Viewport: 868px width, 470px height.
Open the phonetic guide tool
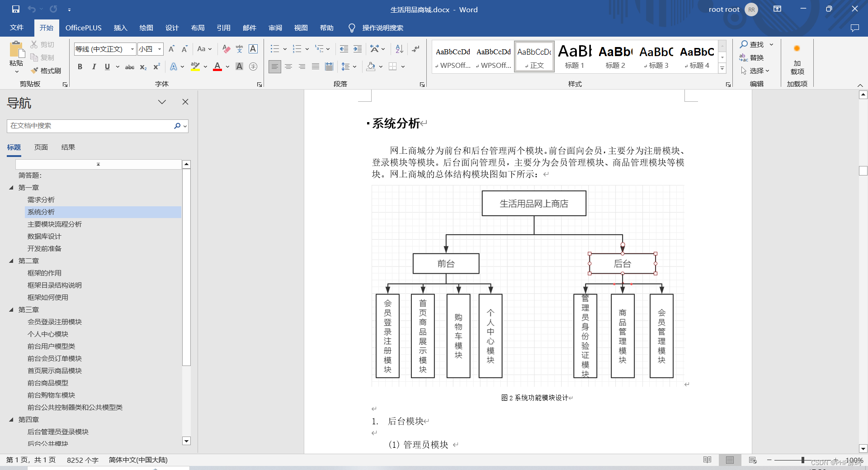click(x=240, y=49)
